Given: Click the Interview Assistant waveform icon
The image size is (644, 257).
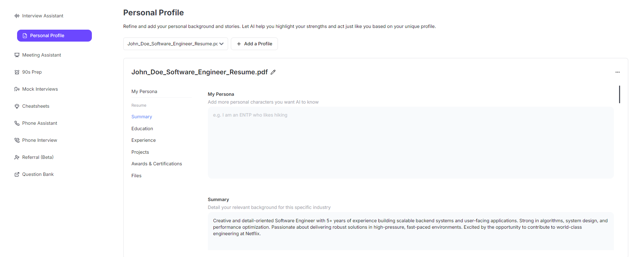Looking at the screenshot, I should 17,16.
